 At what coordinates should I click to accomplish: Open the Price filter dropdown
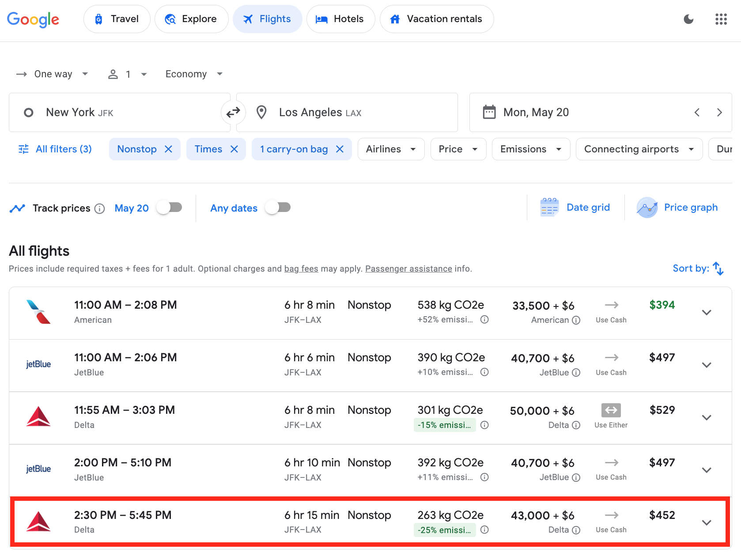click(x=458, y=149)
